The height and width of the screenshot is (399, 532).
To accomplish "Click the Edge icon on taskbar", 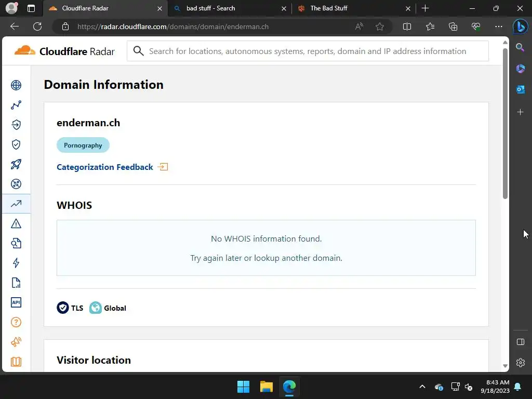I will 289,387.
